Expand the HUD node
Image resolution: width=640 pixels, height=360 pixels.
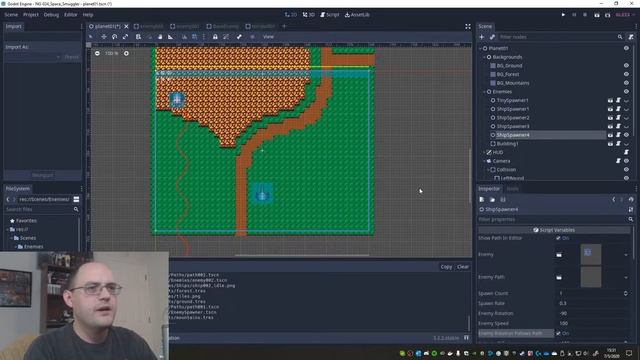[484, 152]
